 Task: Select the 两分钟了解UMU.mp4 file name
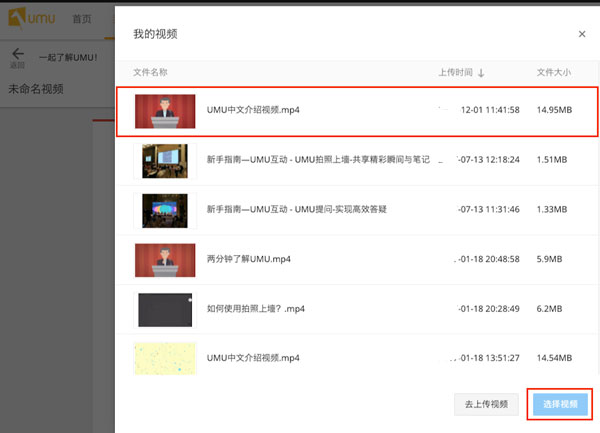click(x=248, y=259)
